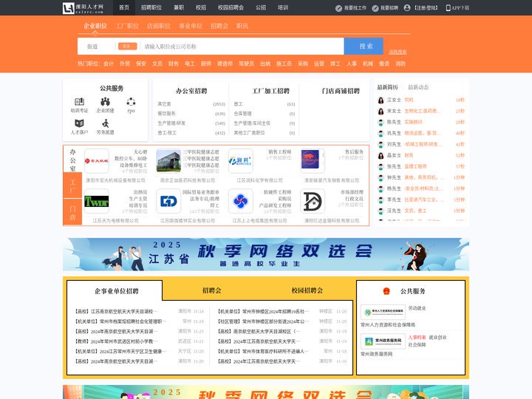Open the 淮安骏豪汽车 company logo
Image resolution: width=532 pixels, height=399 pixels.
click(x=313, y=161)
